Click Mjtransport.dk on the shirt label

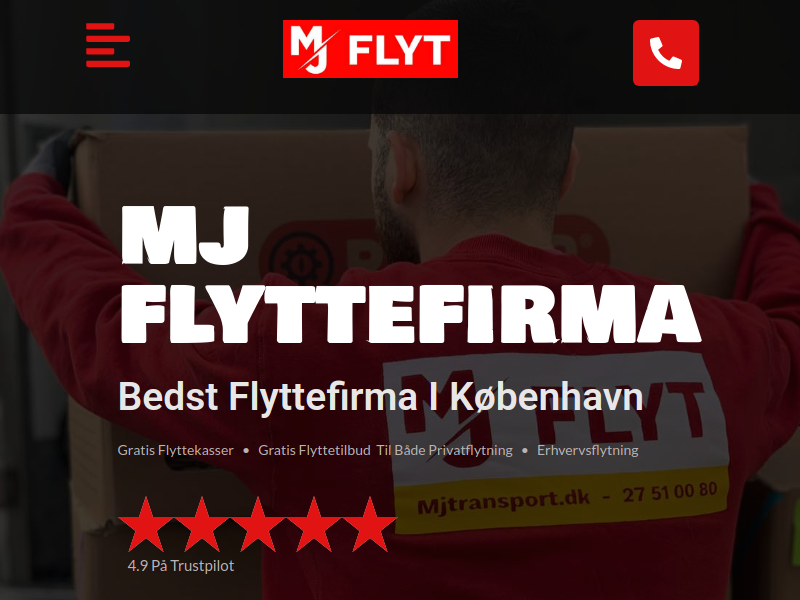coord(504,502)
